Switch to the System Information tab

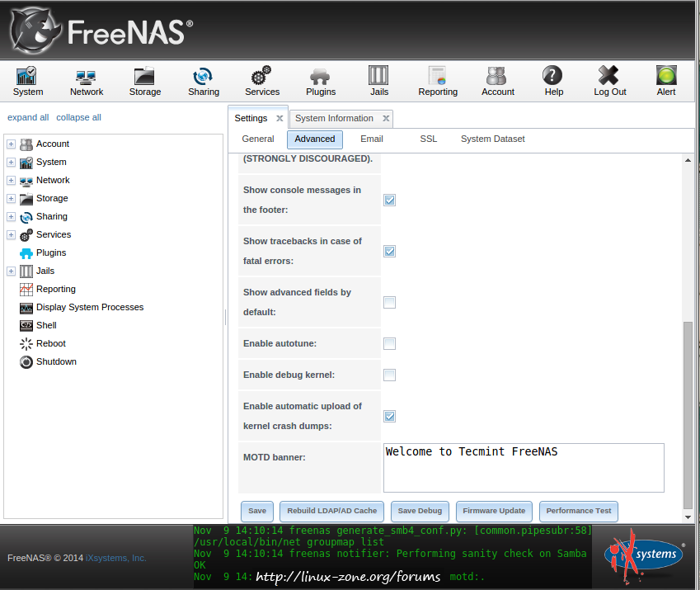coord(334,119)
